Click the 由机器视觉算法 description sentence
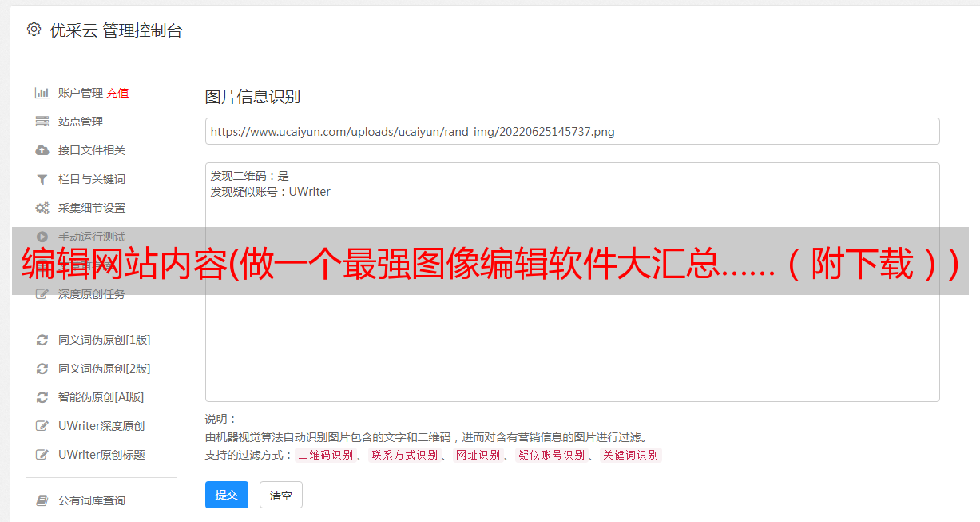The image size is (980, 522). [x=426, y=437]
